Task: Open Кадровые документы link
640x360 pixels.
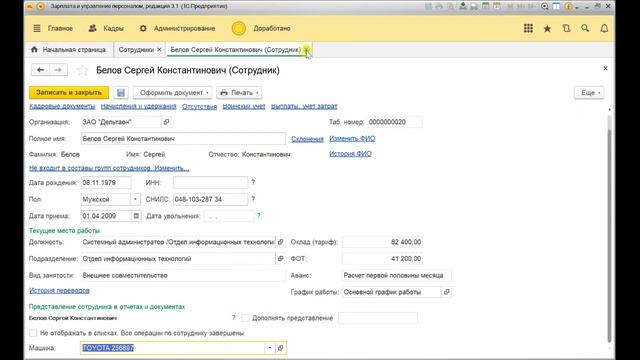Action: (x=62, y=106)
